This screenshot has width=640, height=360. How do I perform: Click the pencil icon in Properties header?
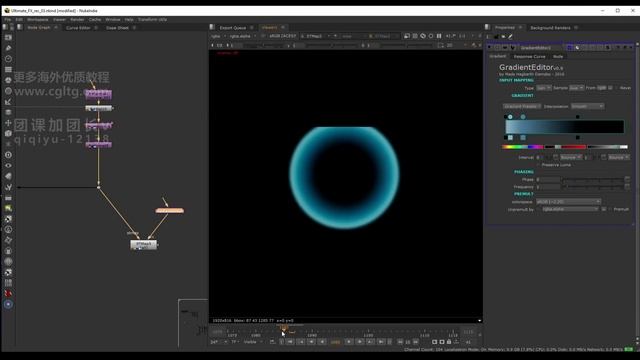pos(510,36)
